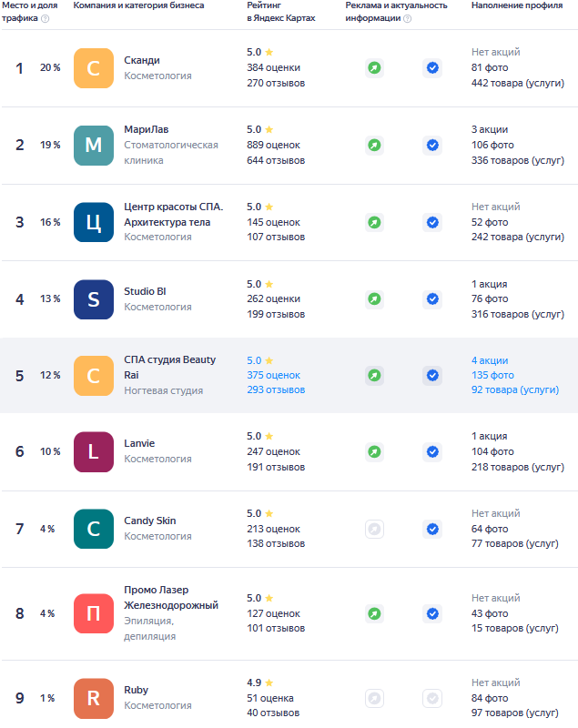This screenshot has height=728, width=578.
Task: Click the blue verified badge in Candy Skin row
Action: pos(432,529)
